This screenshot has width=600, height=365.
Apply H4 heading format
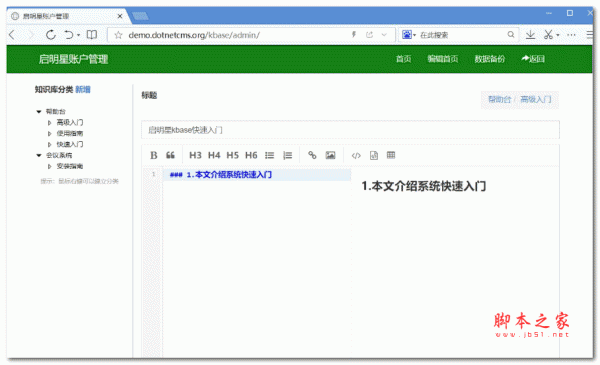coord(214,155)
